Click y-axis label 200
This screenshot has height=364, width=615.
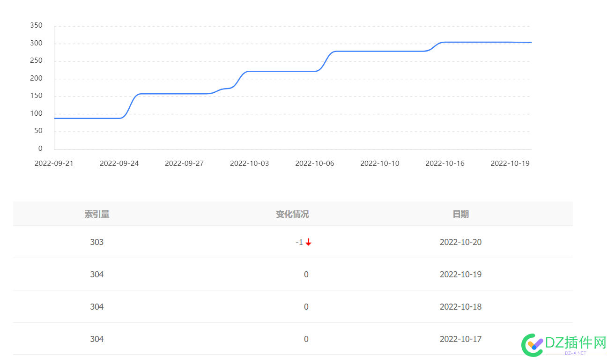[36, 78]
